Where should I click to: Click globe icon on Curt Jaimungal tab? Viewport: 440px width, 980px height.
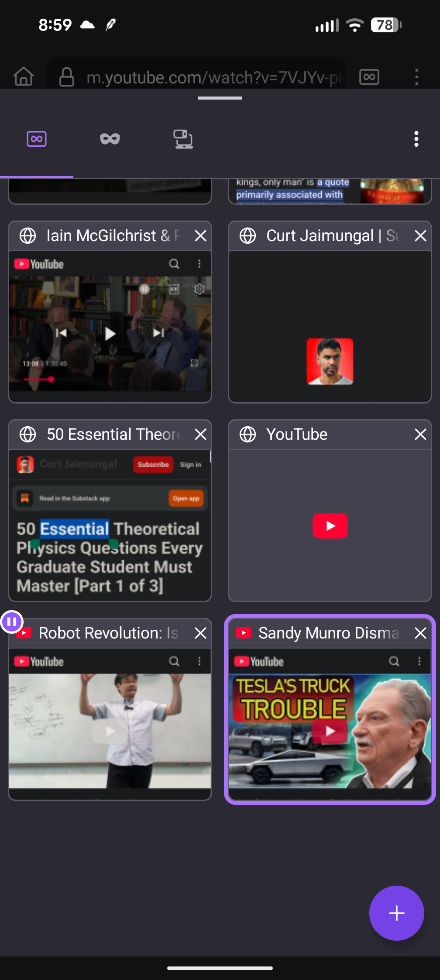click(x=248, y=236)
